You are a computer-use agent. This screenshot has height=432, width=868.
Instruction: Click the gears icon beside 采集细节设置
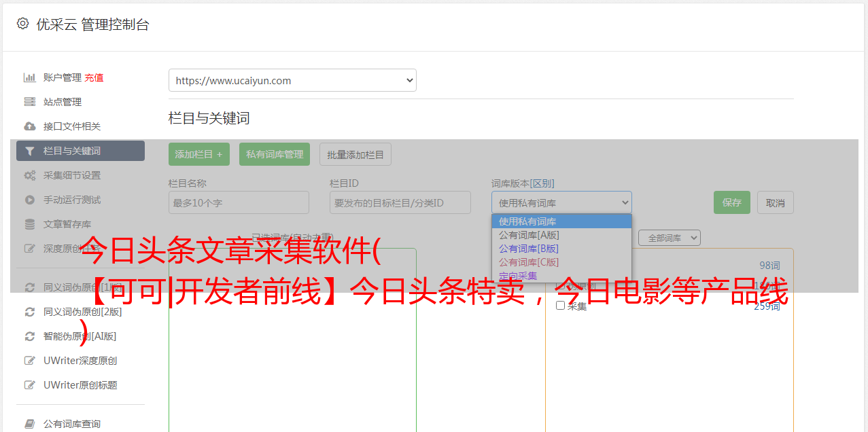pyautogui.click(x=30, y=175)
